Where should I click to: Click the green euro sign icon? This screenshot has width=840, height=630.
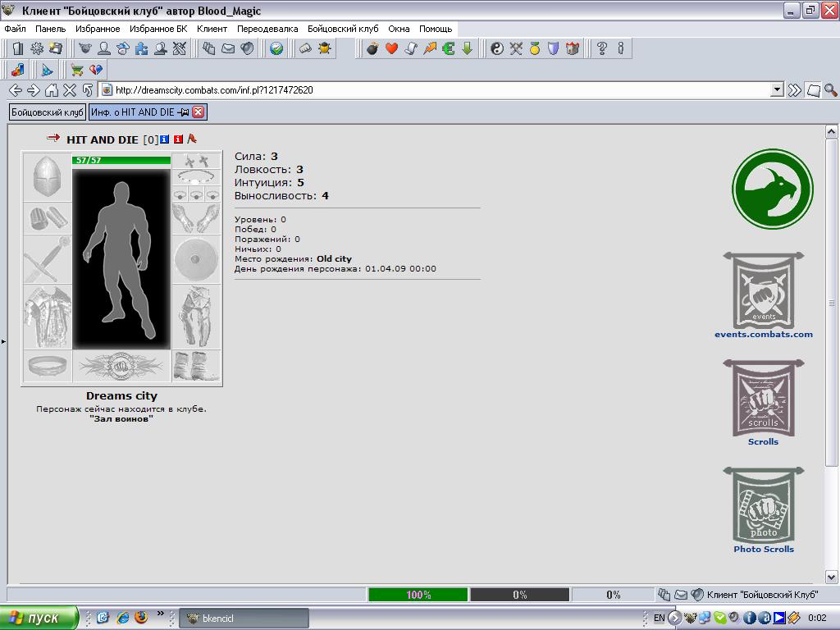[x=449, y=48]
